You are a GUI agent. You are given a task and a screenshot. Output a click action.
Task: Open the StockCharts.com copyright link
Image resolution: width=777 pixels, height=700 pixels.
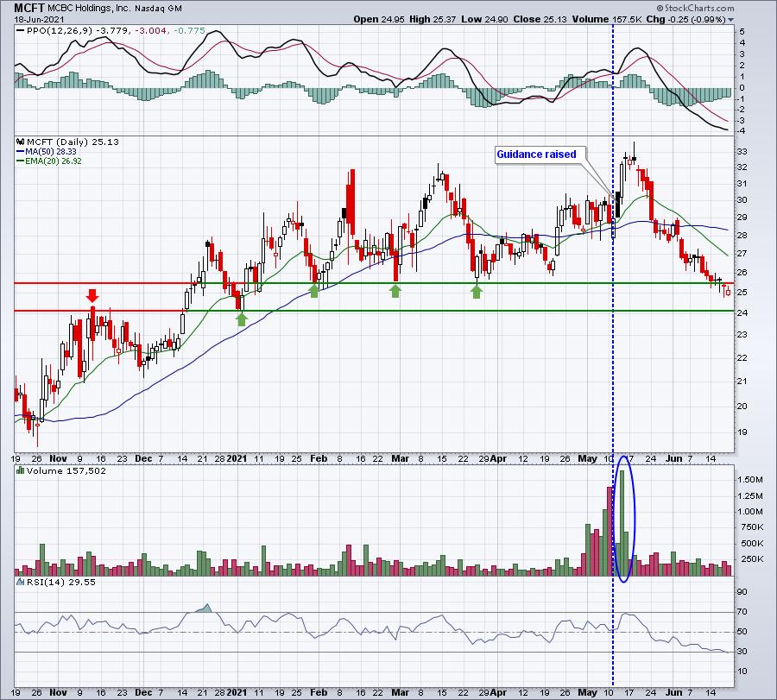click(695, 8)
